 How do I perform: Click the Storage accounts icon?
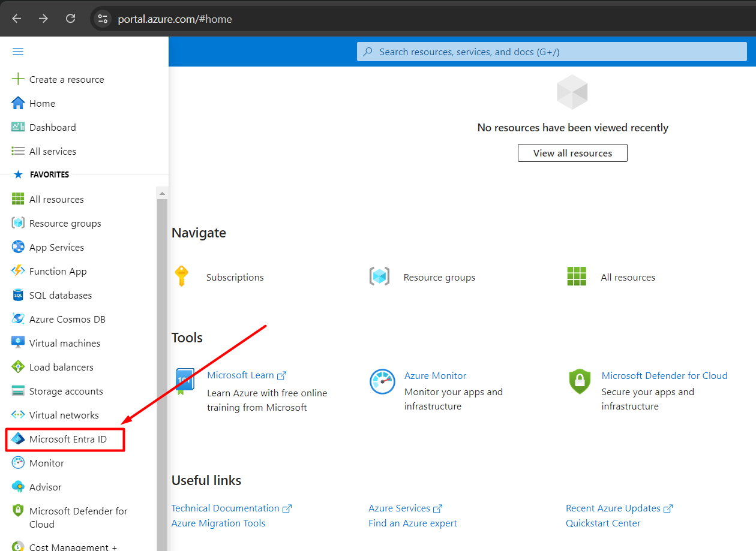[18, 391]
